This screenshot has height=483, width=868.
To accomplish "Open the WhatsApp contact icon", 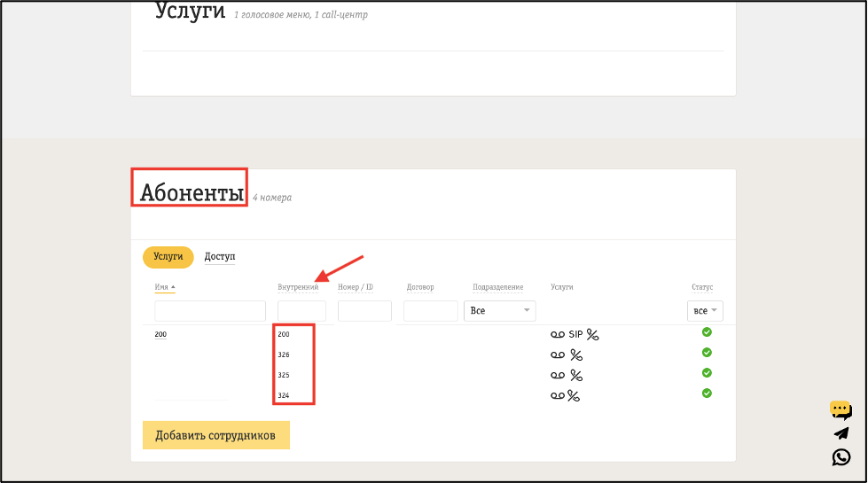I will [x=841, y=457].
